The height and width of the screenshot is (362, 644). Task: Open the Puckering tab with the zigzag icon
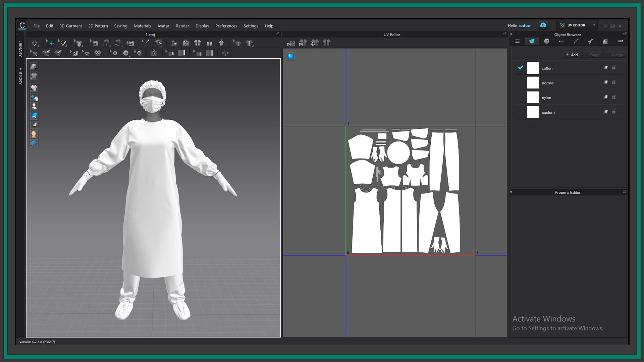click(591, 41)
